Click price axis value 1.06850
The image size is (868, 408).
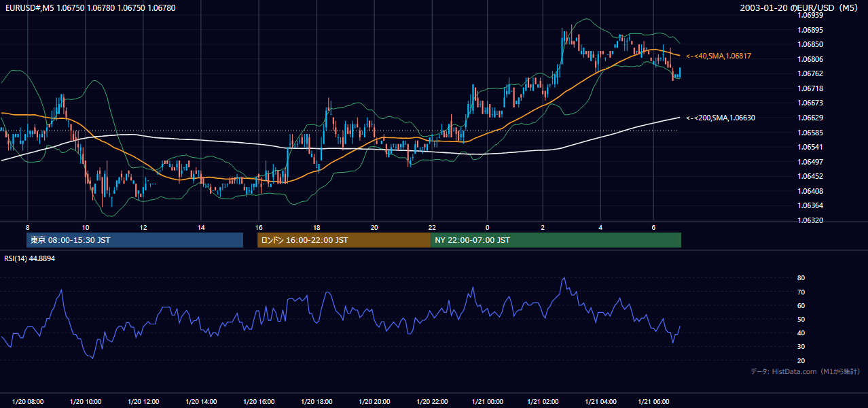coord(811,44)
